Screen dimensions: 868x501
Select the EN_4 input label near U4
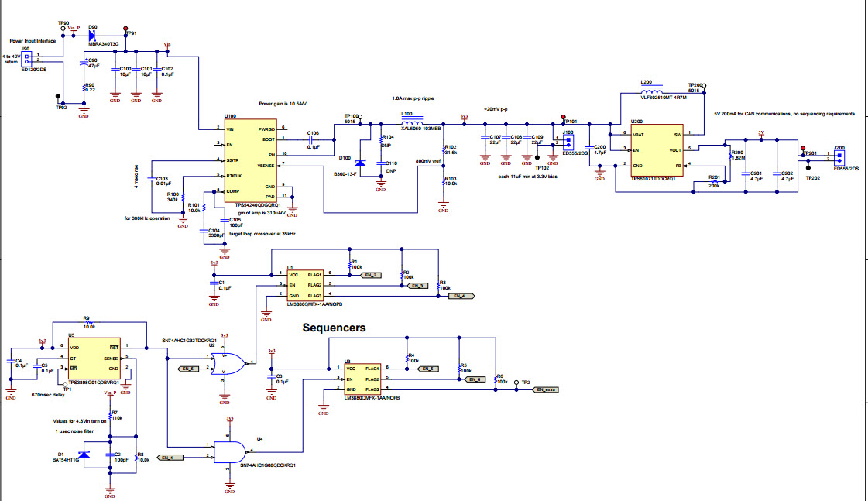click(170, 458)
